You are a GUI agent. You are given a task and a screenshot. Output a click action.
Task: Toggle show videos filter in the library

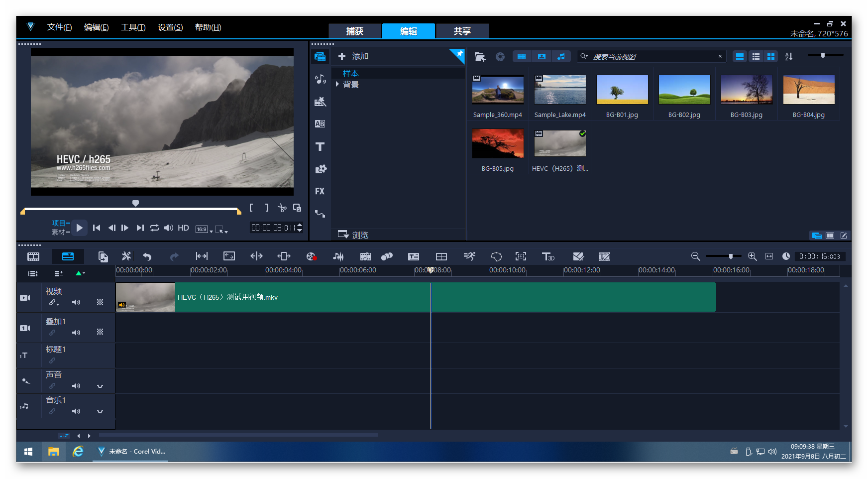[x=522, y=57]
